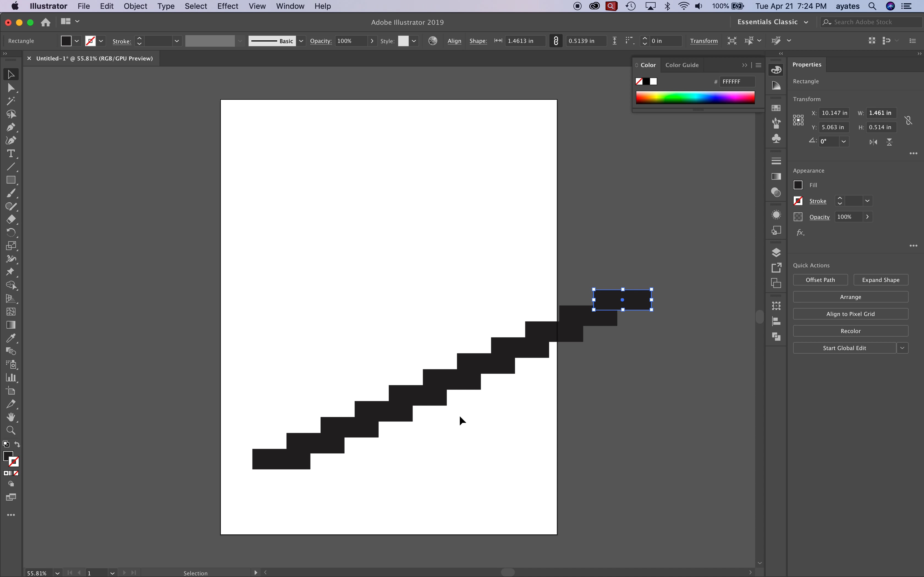Click the Offset Path quick action
The width and height of the screenshot is (924, 577).
820,280
